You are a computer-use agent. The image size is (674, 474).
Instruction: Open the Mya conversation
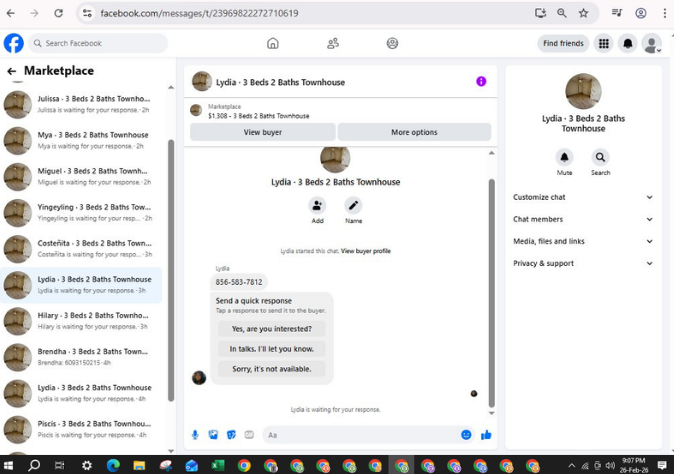82,141
